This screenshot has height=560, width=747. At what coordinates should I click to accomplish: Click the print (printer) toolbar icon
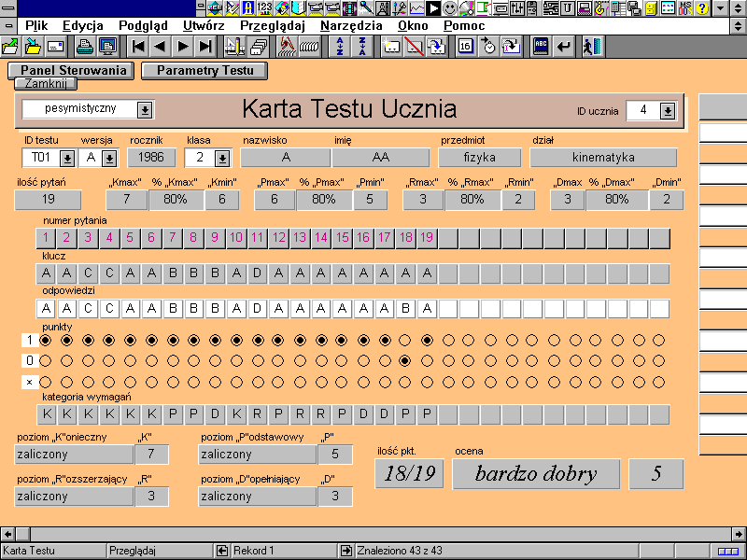pos(85,46)
